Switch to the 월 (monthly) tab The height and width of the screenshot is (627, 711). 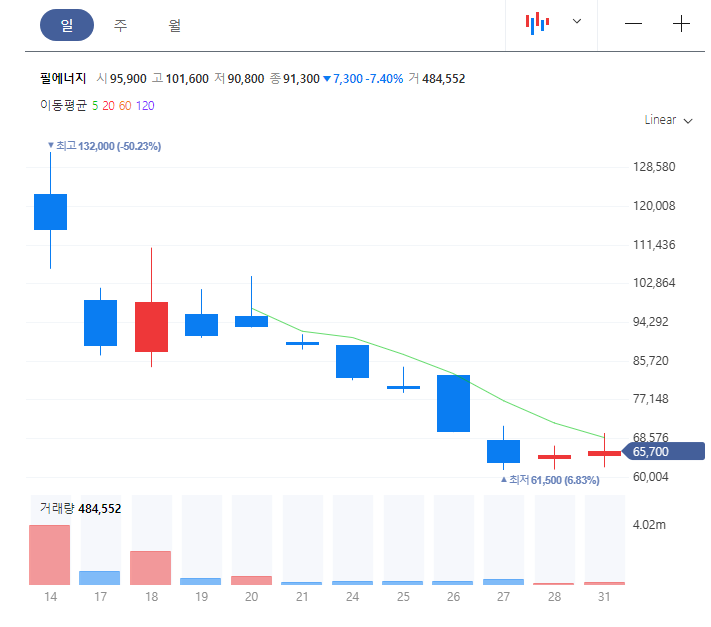175,25
